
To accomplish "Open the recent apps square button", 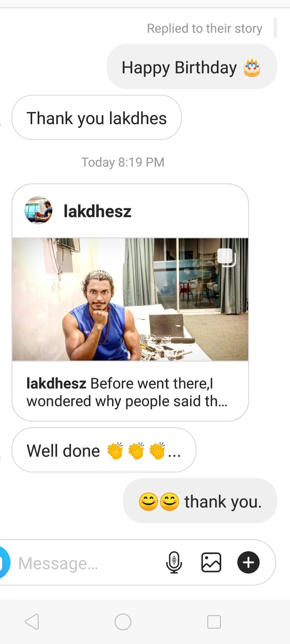I will coord(214,622).
